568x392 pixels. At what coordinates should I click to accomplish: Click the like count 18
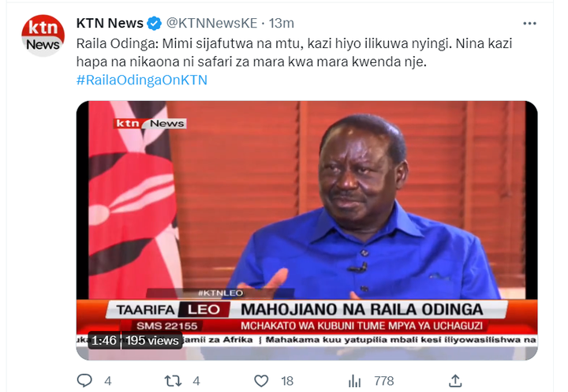[287, 381]
